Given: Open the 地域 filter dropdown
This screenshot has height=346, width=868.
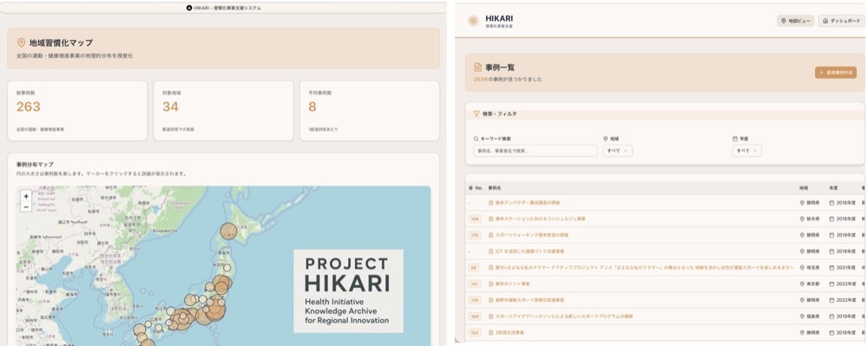Looking at the screenshot, I should pos(617,150).
